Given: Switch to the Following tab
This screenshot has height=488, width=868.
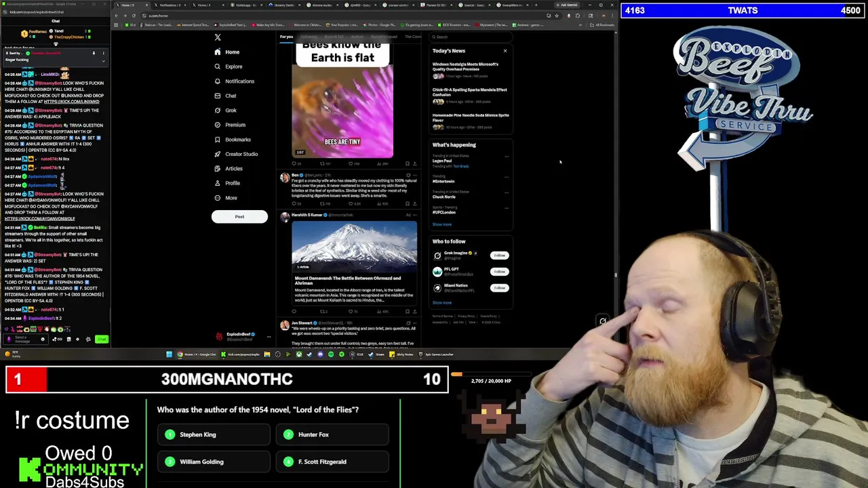Looking at the screenshot, I should pyautogui.click(x=309, y=37).
